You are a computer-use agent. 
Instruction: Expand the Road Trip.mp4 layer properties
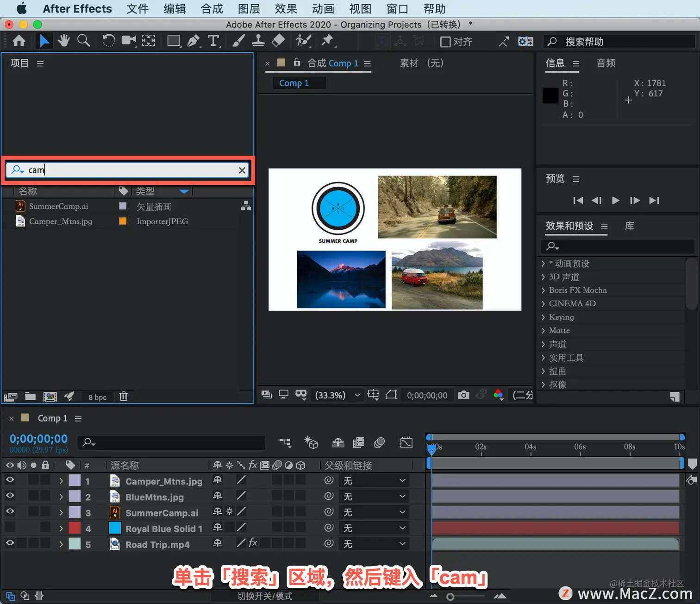click(x=61, y=544)
